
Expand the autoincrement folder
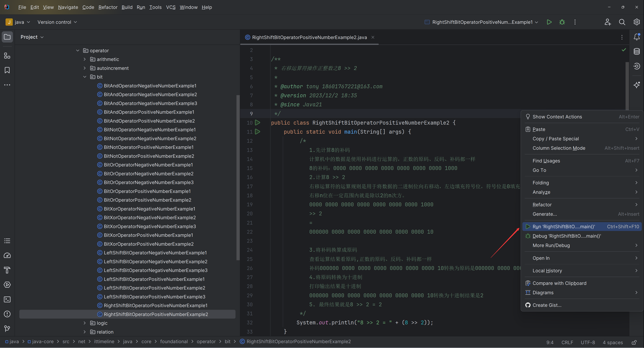84,68
